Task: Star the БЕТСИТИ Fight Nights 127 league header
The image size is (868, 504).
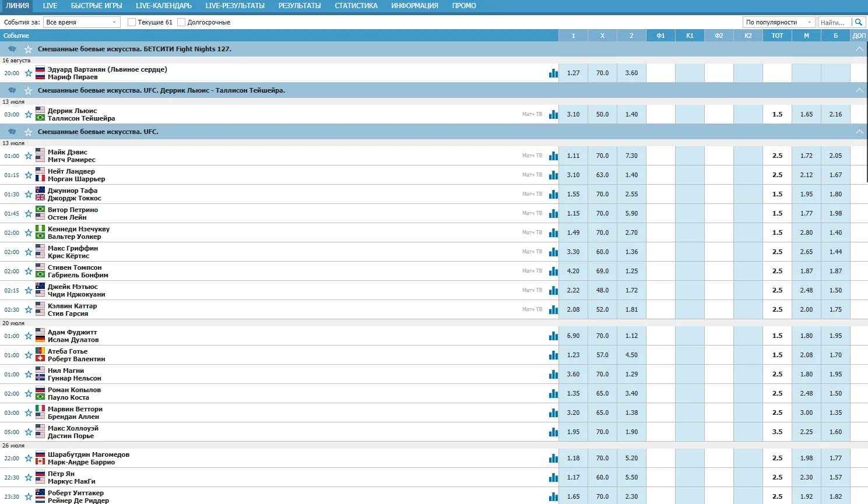Action: click(x=28, y=50)
